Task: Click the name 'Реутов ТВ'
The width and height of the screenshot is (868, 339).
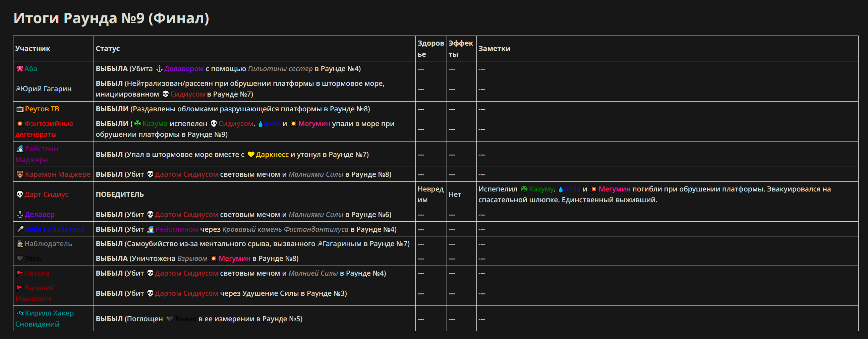Action: pos(42,109)
